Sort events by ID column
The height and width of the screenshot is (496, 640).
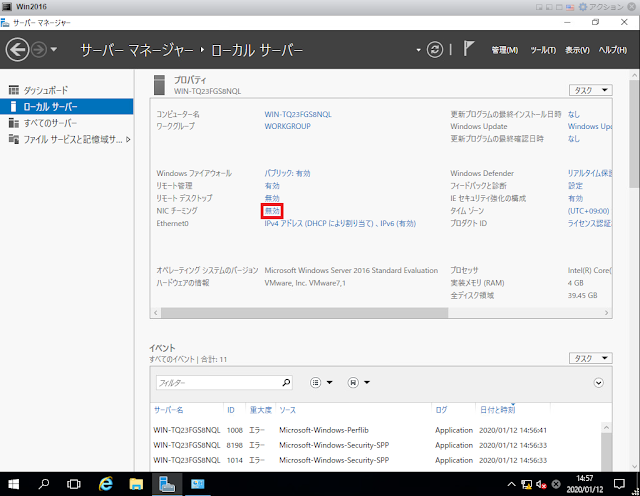pos(231,410)
